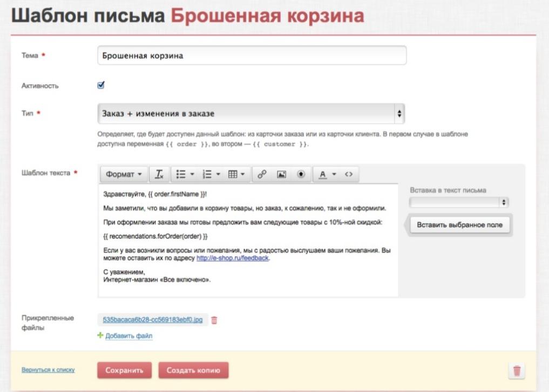The image size is (549, 392).
Task: Click the trash icon in bottom bar
Action: pos(517,370)
